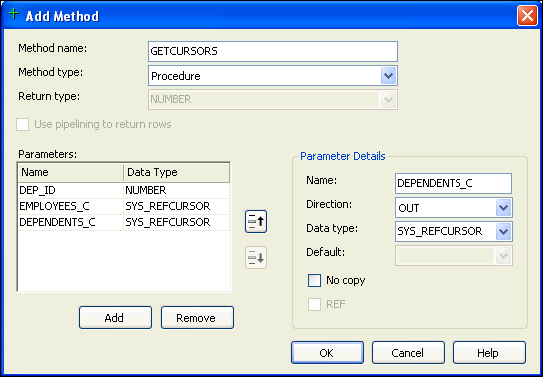Open Help for this dialog
Screen dimensions: 543x377
[489, 353]
